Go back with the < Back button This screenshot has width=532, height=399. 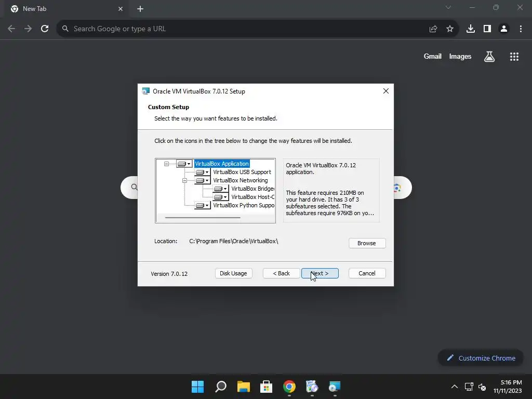[281, 273]
